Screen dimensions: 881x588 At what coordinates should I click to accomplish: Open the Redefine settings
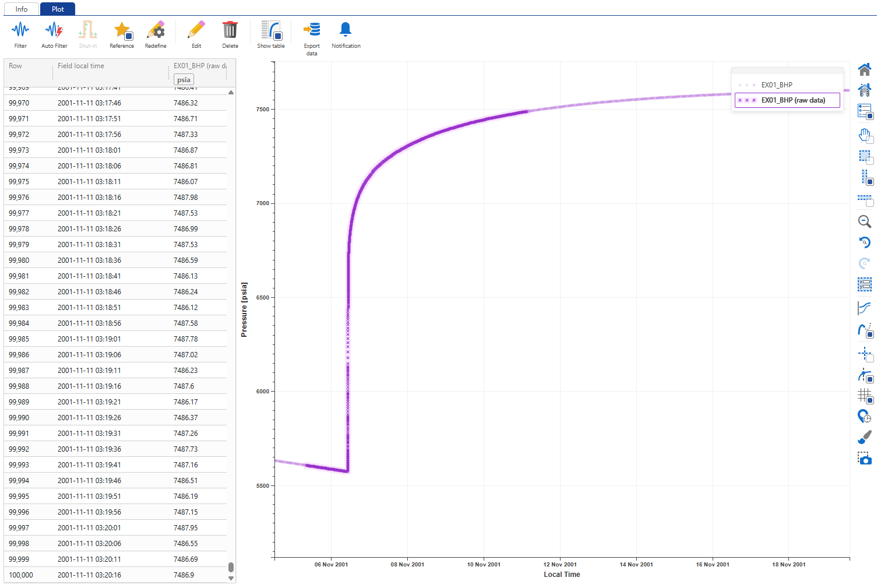(155, 33)
